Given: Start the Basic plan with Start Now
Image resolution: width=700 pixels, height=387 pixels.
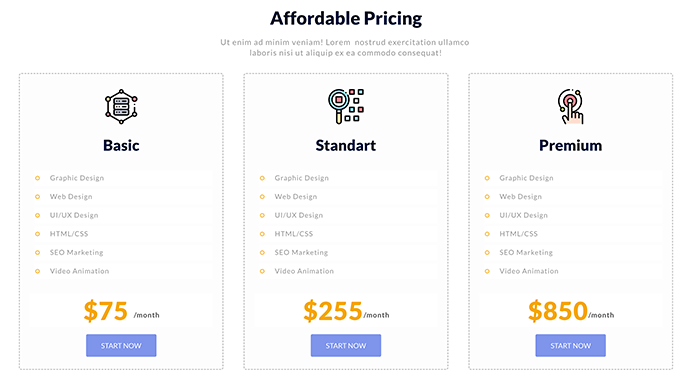Looking at the screenshot, I should click(x=121, y=345).
